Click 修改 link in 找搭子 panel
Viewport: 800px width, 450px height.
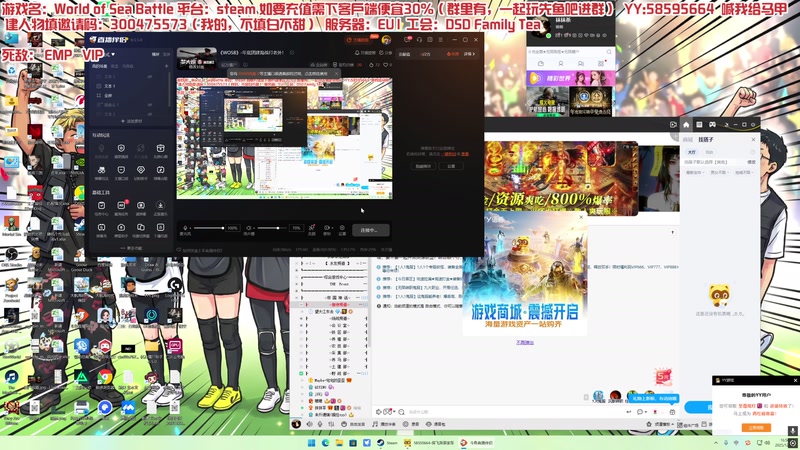point(751,162)
